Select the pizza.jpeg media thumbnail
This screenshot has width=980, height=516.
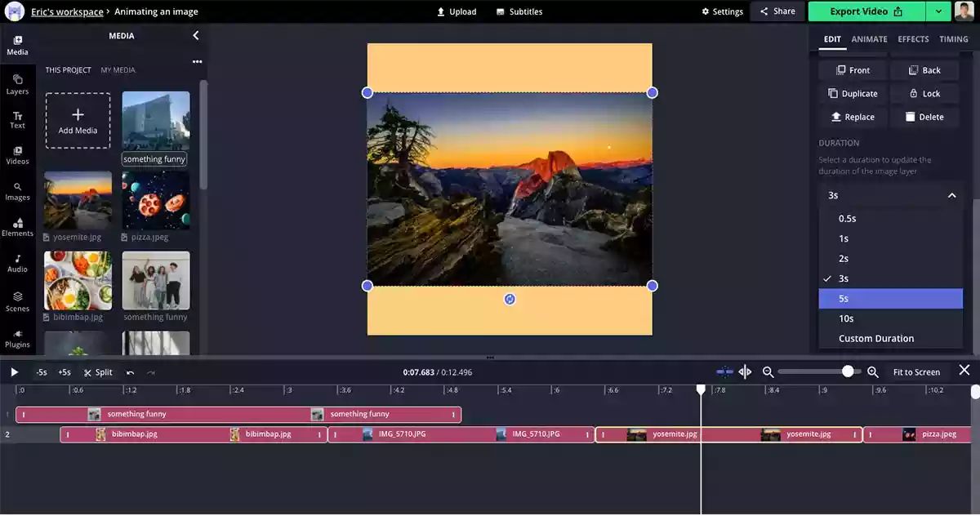tap(156, 201)
